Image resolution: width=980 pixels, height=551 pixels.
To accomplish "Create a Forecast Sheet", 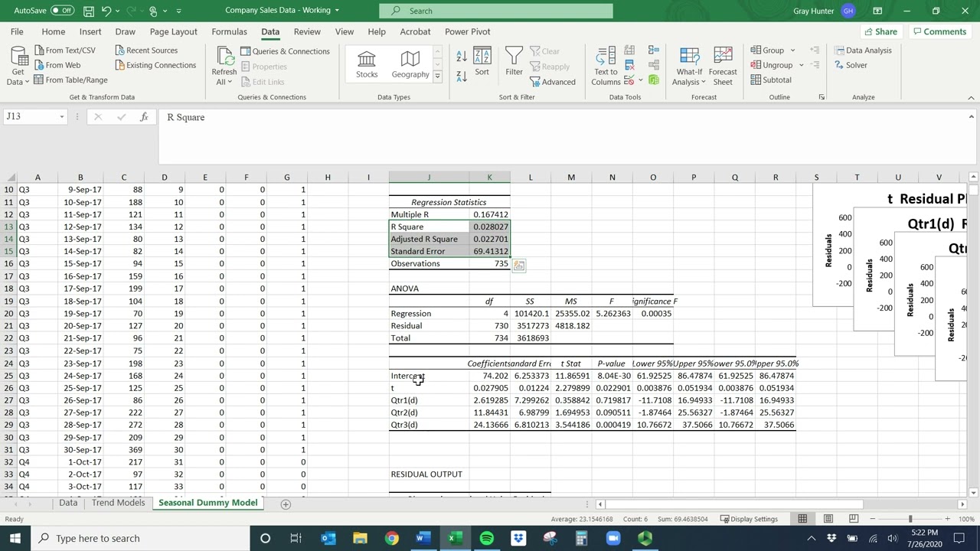I will 723,66.
